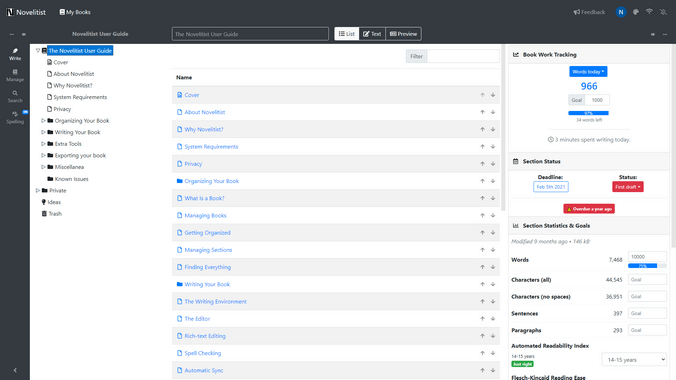
Task: Click the muted notifications bell icon
Action: [663, 12]
